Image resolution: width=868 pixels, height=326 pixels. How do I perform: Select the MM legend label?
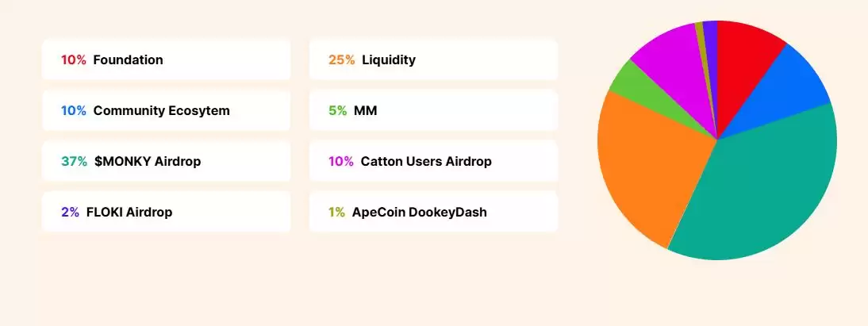[365, 111]
